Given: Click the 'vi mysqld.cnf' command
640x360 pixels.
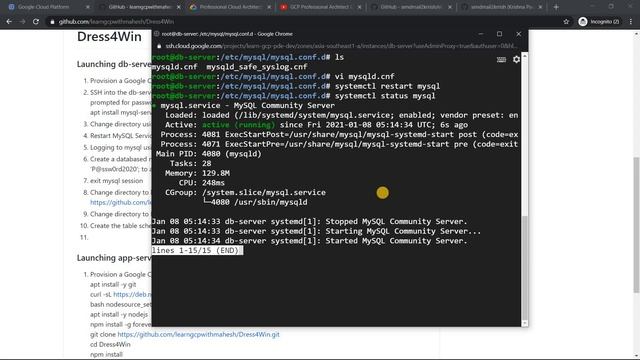Looking at the screenshot, I should tap(364, 76).
